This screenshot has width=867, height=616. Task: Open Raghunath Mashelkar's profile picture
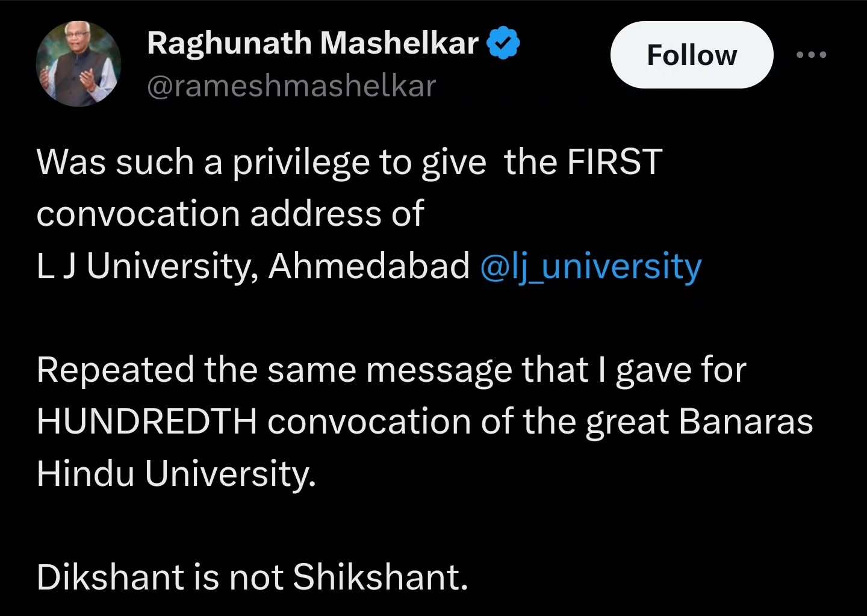coord(78,64)
